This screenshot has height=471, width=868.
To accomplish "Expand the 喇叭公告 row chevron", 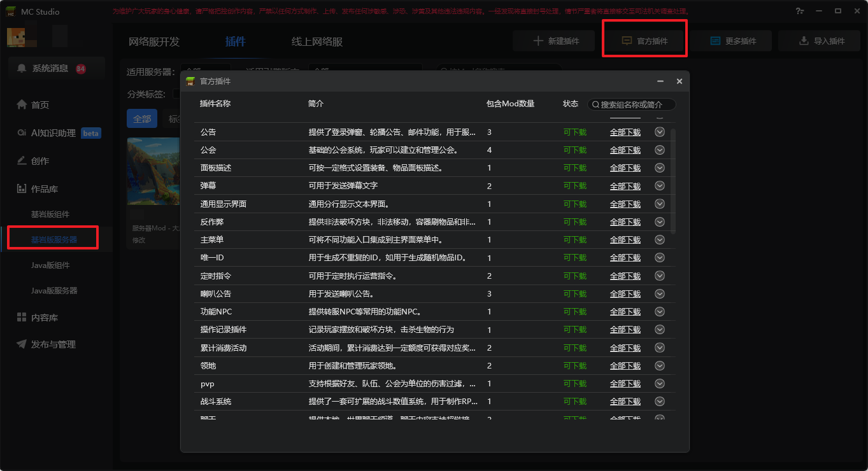I will (x=660, y=293).
